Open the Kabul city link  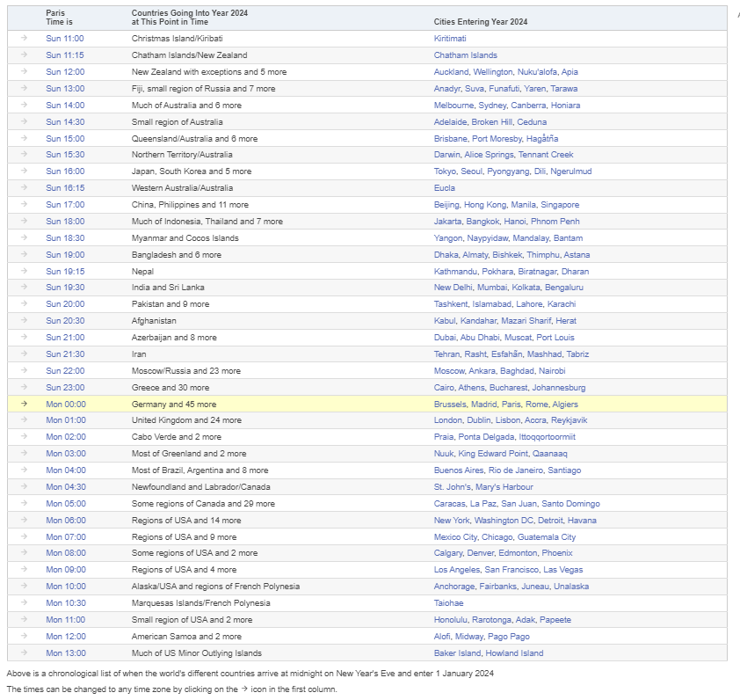[445, 321]
